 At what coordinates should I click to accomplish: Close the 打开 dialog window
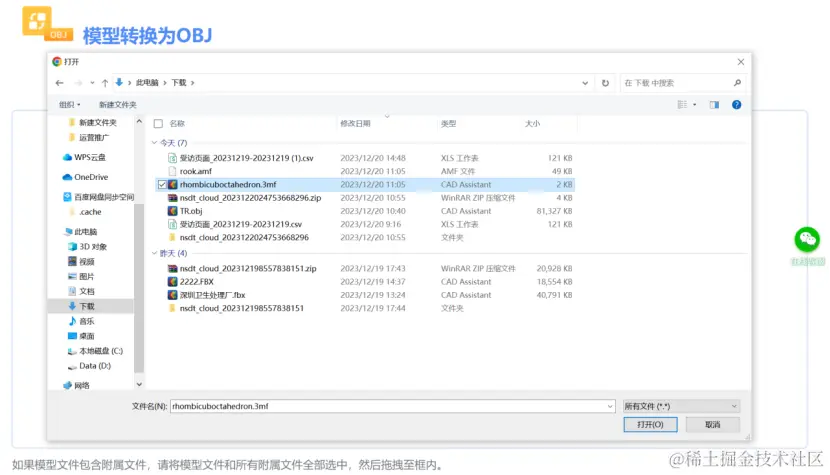(741, 62)
